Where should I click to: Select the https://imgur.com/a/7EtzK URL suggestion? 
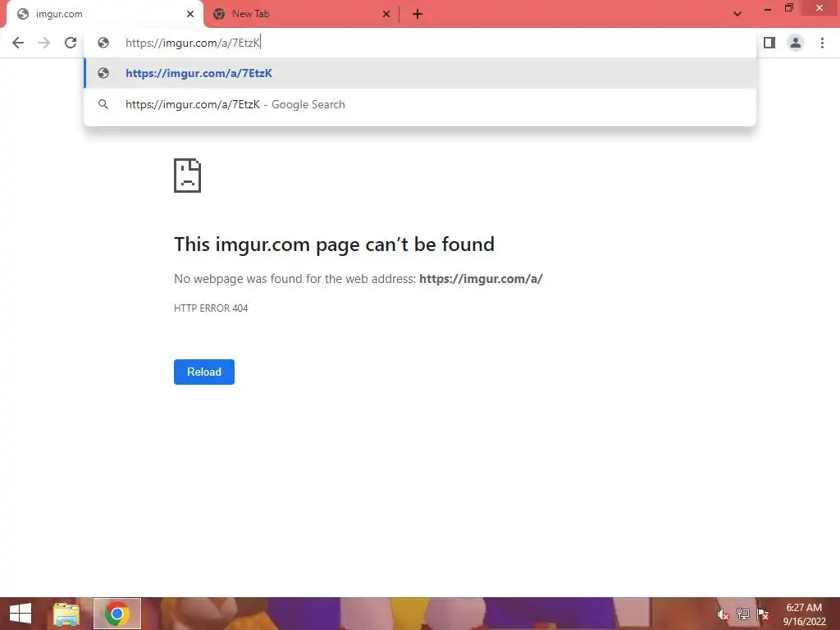tap(420, 73)
